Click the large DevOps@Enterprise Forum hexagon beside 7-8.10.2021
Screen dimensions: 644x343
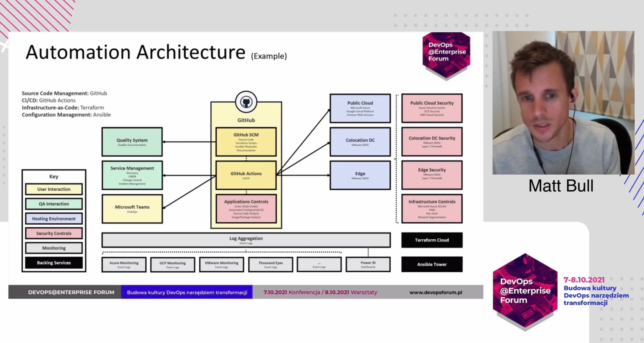coord(525,292)
